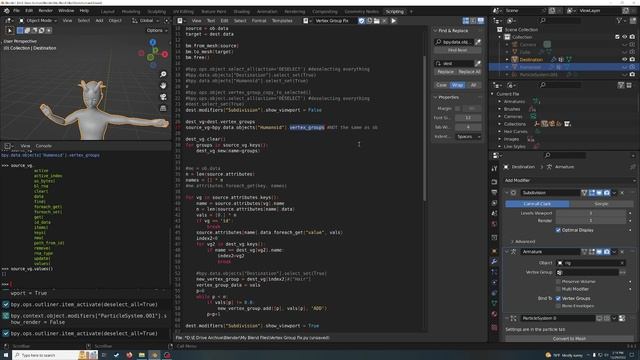Open the Add Modifier dropdown

tap(569, 180)
